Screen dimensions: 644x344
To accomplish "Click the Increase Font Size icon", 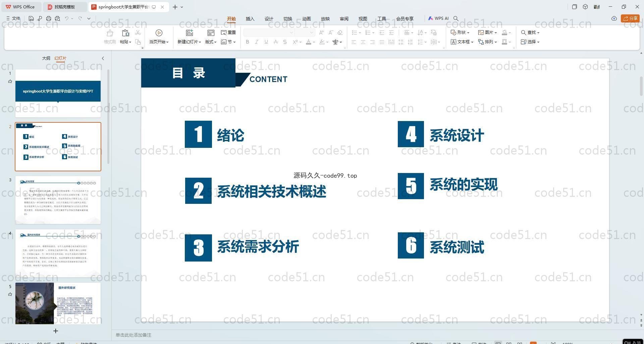I will click(322, 33).
